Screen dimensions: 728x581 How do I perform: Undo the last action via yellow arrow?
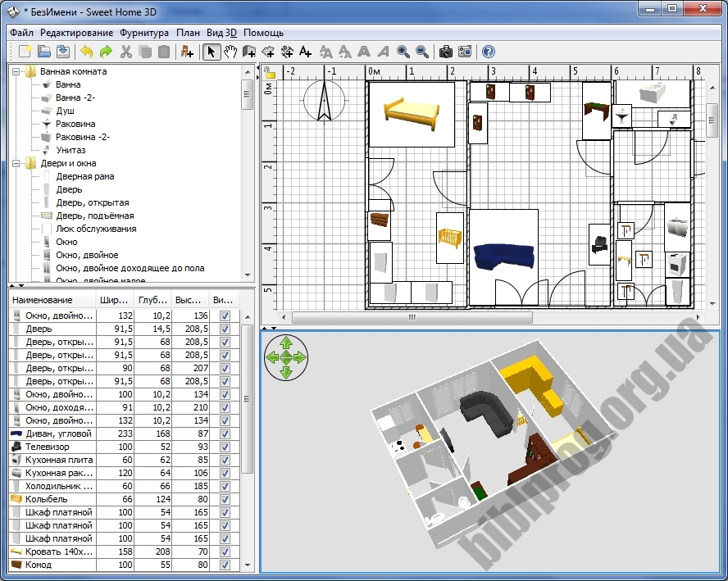pyautogui.click(x=87, y=52)
